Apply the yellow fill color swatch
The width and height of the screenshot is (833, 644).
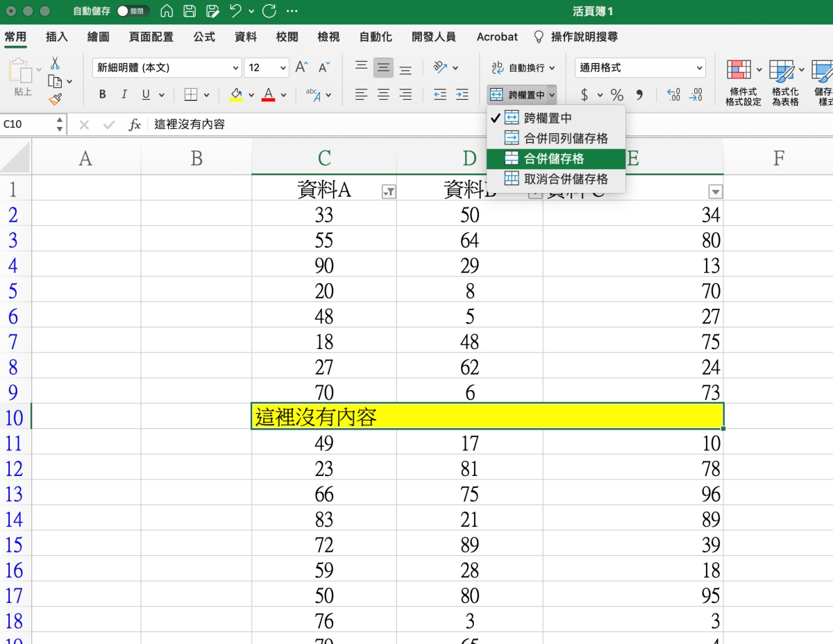236,95
